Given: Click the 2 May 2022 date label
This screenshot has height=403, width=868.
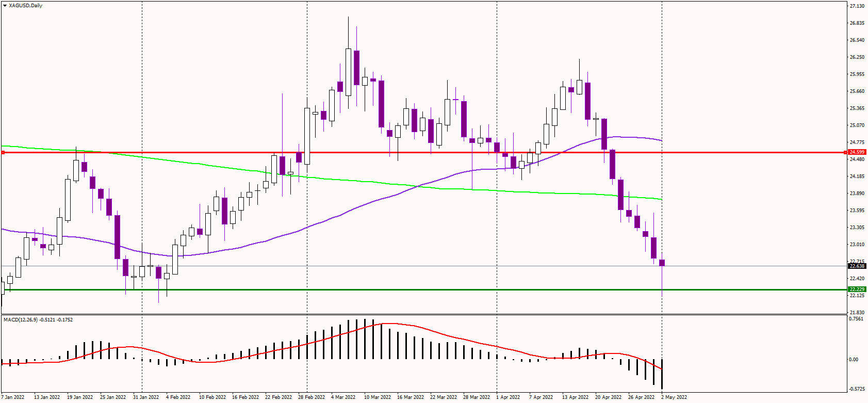Looking at the screenshot, I should click(674, 397).
